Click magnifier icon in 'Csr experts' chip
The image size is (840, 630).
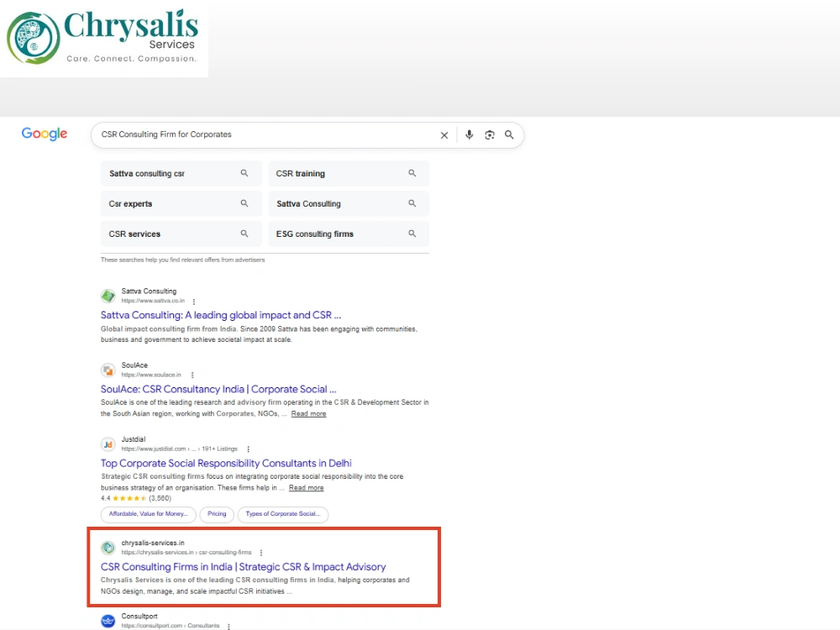point(244,203)
